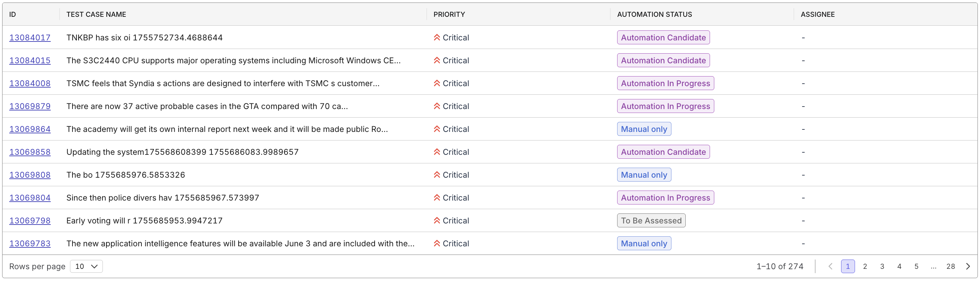Screen dimensions: 980x281
Task: Open test case 13084015 link
Action: click(x=30, y=60)
